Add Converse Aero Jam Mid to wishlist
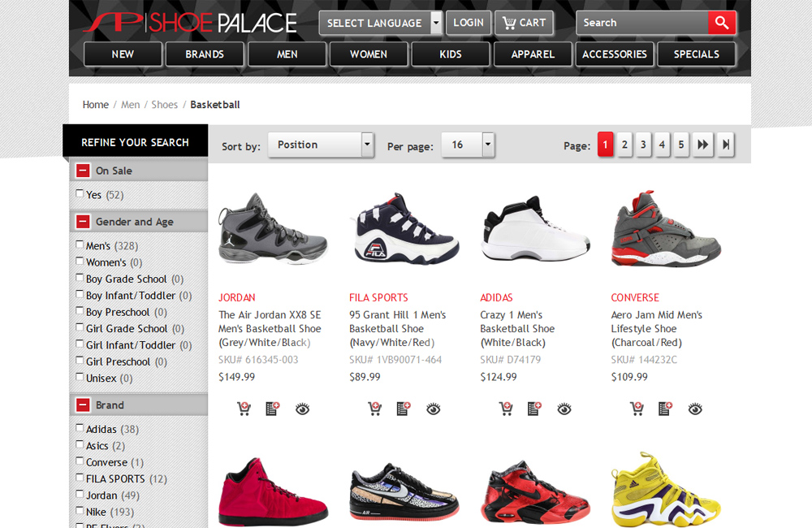The image size is (812, 528). [x=666, y=409]
